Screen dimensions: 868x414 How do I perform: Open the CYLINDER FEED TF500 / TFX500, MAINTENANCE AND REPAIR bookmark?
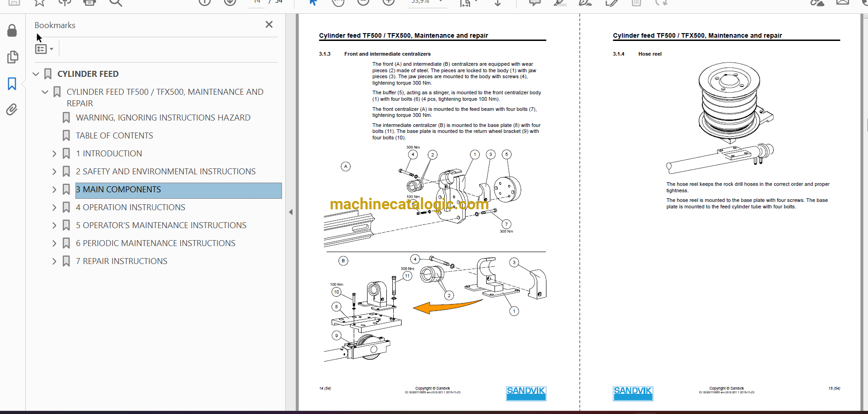pos(165,98)
